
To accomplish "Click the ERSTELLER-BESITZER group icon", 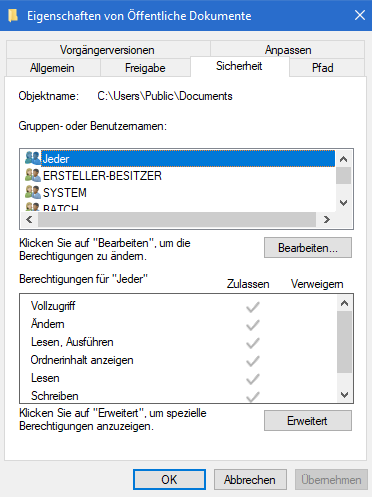I will [33, 175].
